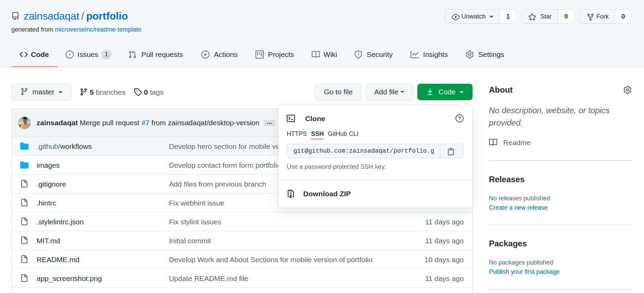Open the Pull requests tab
The width and height of the screenshot is (644, 293).
pyautogui.click(x=156, y=55)
